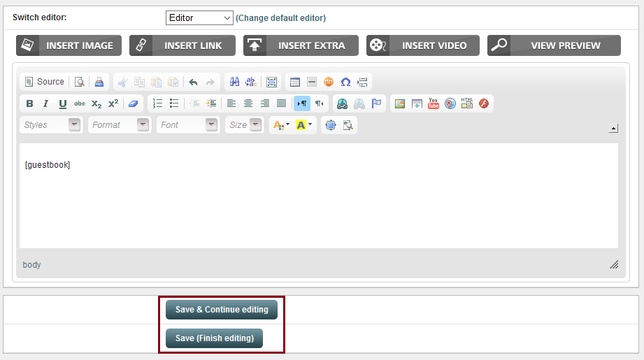Click the Image picture icon in toolbar
The image size is (644, 360).
pyautogui.click(x=400, y=103)
